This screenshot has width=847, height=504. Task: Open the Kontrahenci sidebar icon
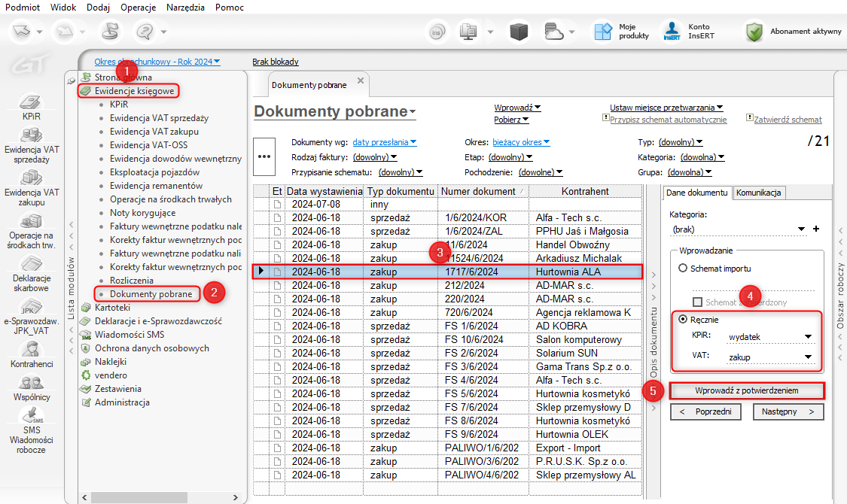pyautogui.click(x=30, y=349)
